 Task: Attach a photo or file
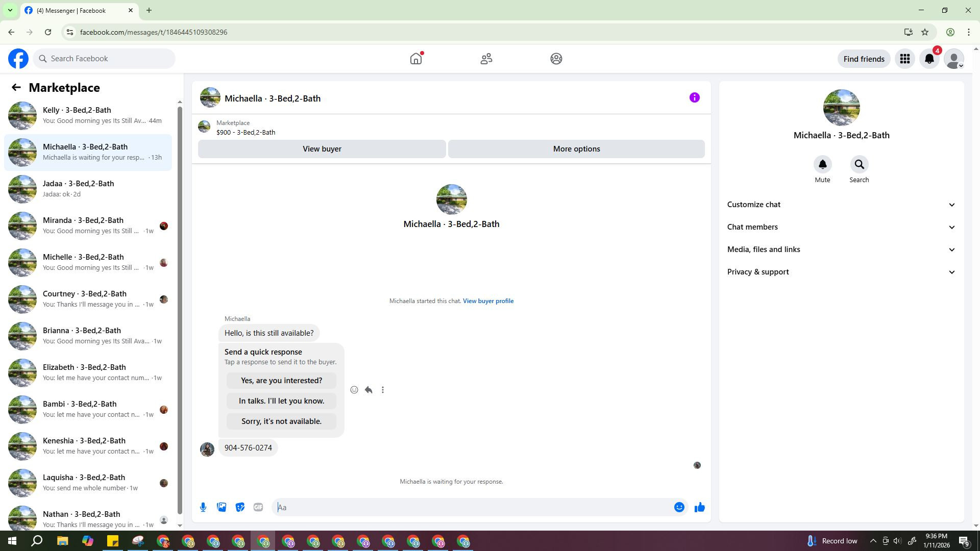coord(222,507)
